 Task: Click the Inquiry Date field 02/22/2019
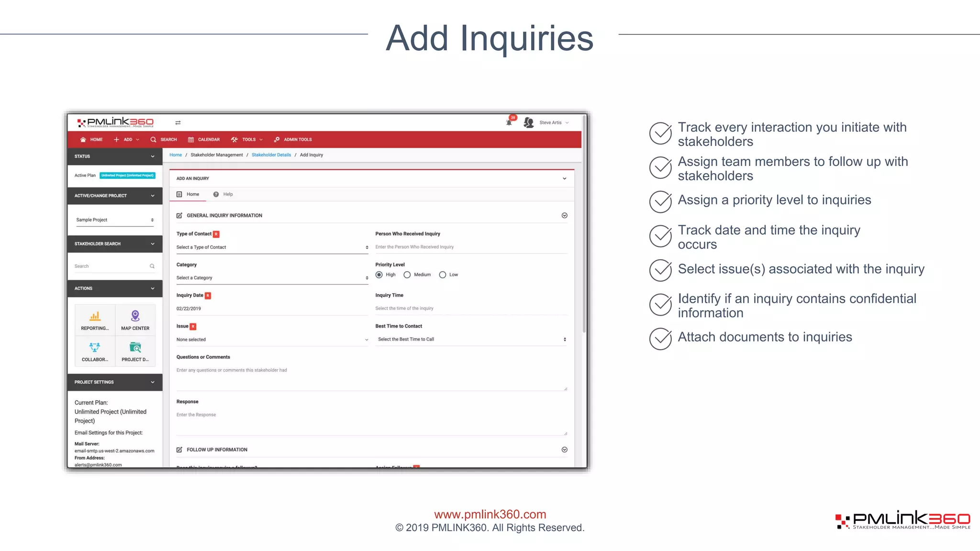(x=272, y=309)
